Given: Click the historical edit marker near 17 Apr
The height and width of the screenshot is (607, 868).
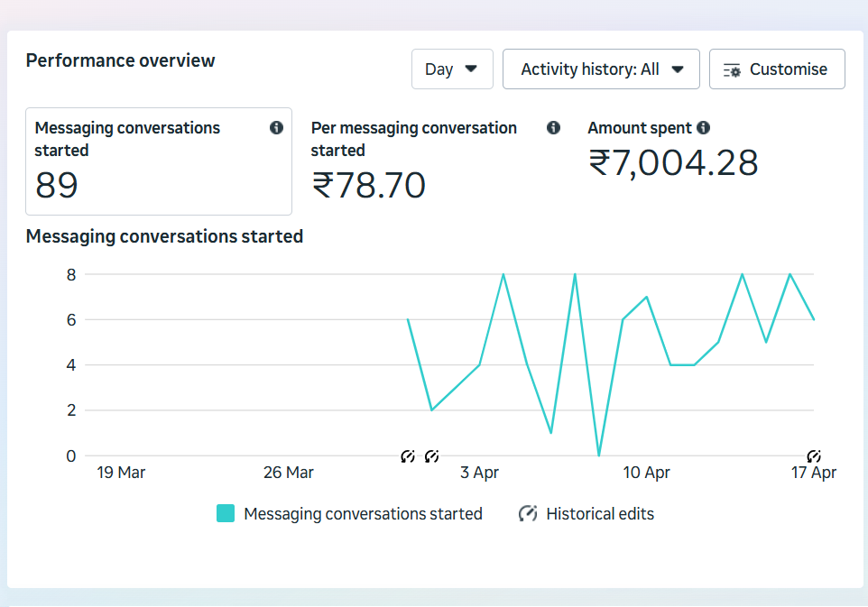Looking at the screenshot, I should click(x=815, y=456).
